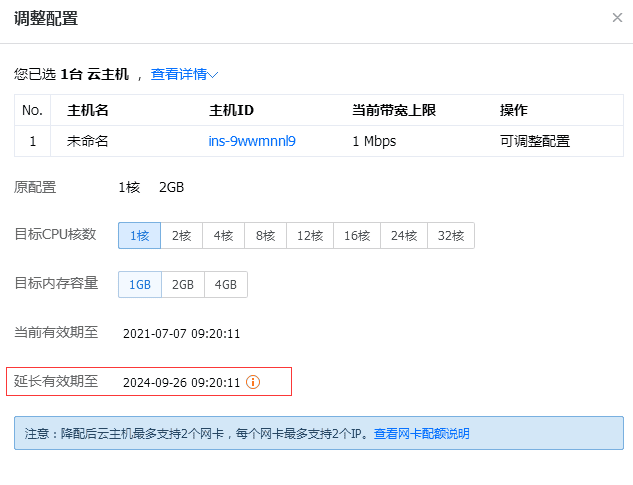Pick 16核 CPU core option
The image size is (633, 485).
(x=357, y=235)
